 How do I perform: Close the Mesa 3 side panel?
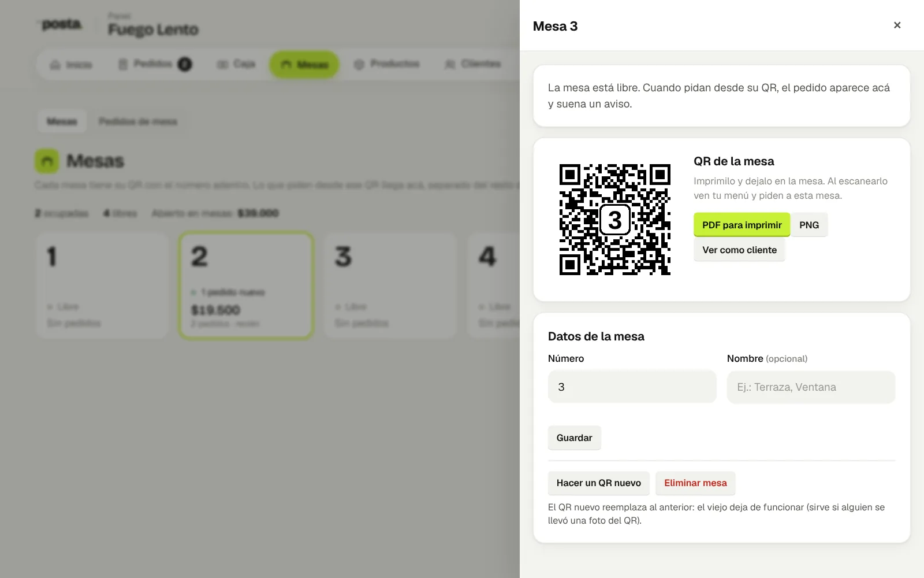897,25
